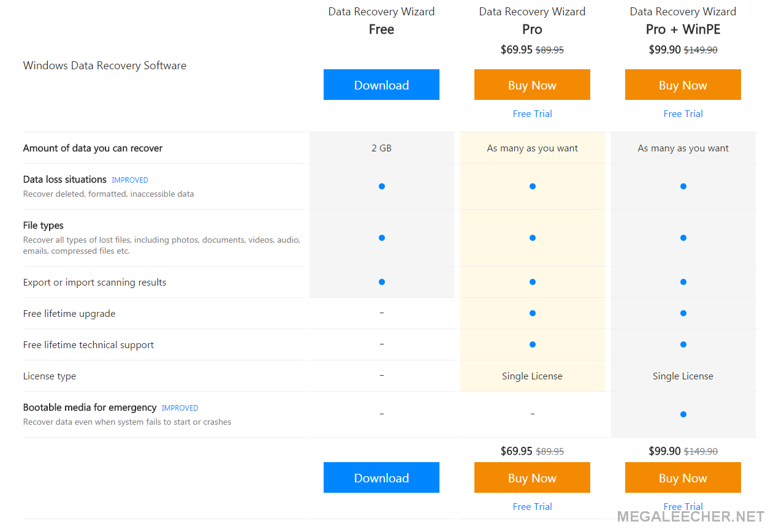This screenshot has height=532, width=768.
Task: Click the IMPROVED badge beside Bootable media
Action: tap(180, 408)
